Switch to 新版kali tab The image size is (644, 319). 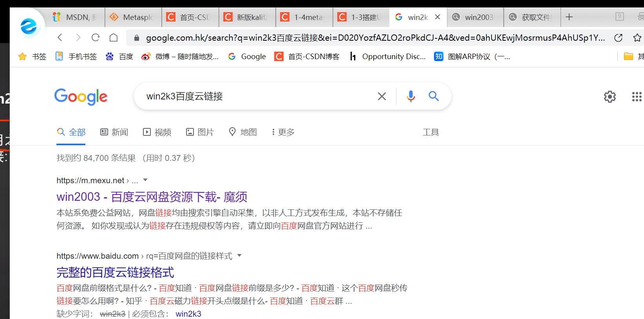[x=247, y=17]
